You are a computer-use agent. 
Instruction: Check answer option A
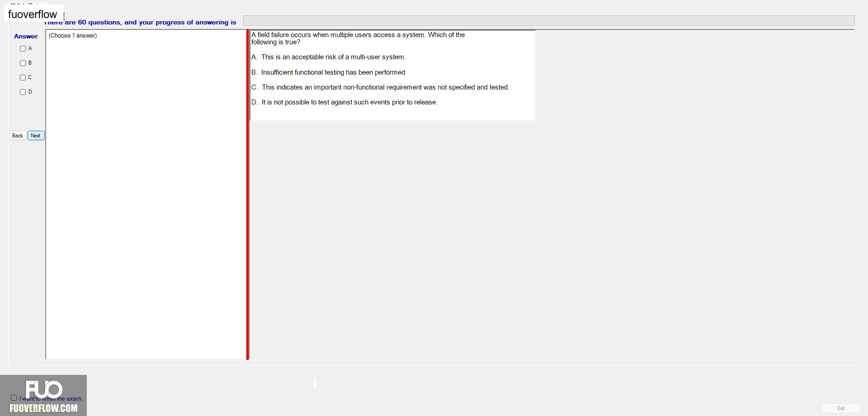point(23,49)
